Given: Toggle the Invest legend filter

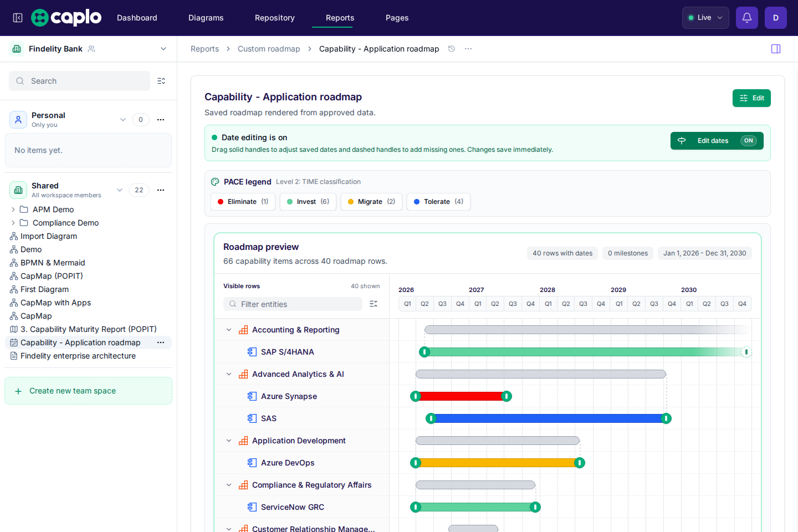Looking at the screenshot, I should (x=308, y=202).
